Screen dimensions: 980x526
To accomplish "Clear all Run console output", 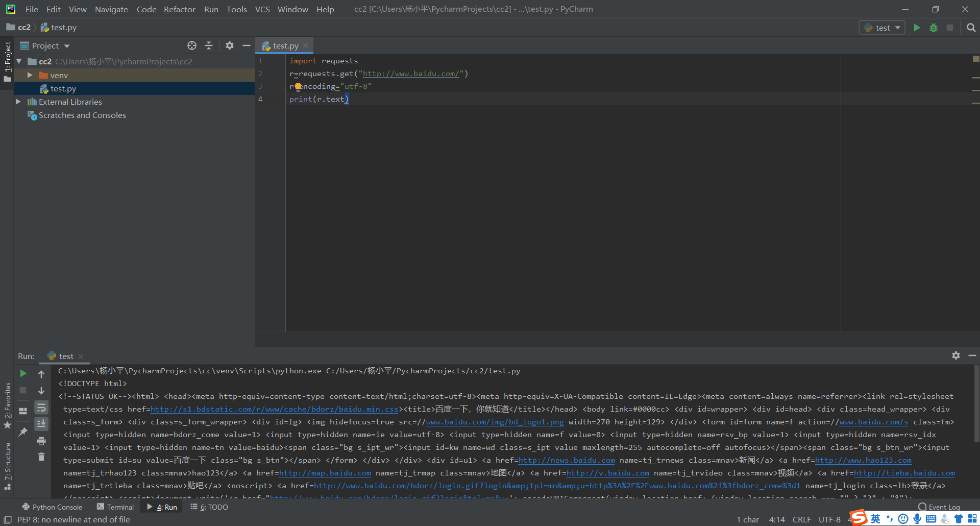I will [x=41, y=457].
